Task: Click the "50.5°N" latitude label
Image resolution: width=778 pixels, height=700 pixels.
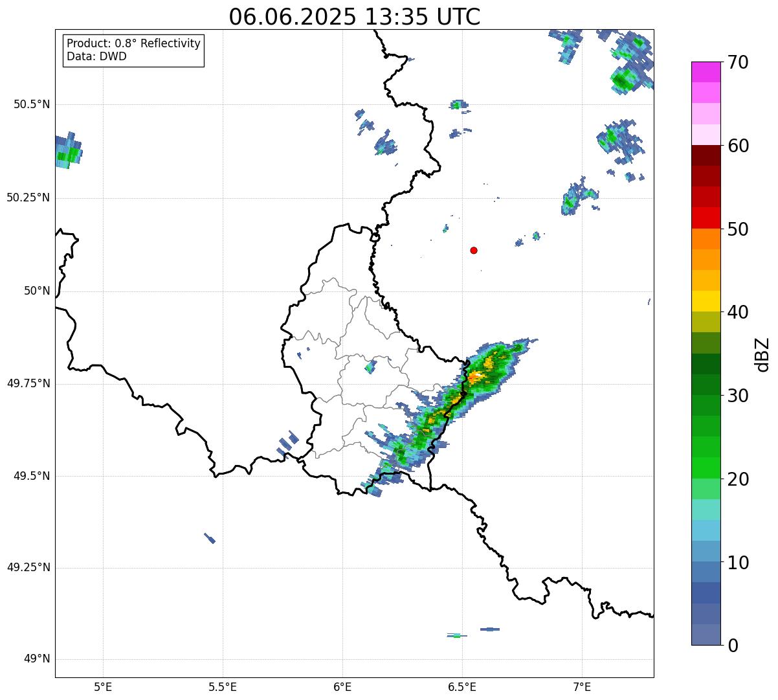Action: [x=32, y=104]
